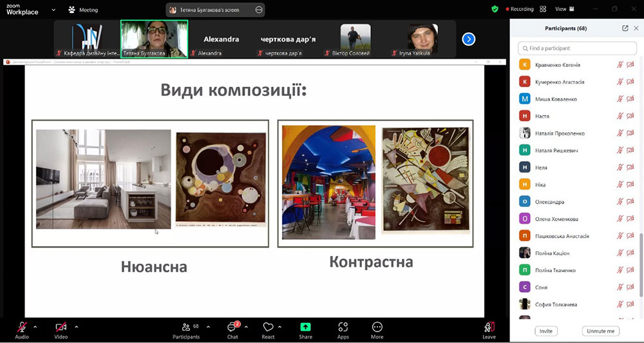Leave the meeting
This screenshot has width=644, height=343.
tap(489, 330)
